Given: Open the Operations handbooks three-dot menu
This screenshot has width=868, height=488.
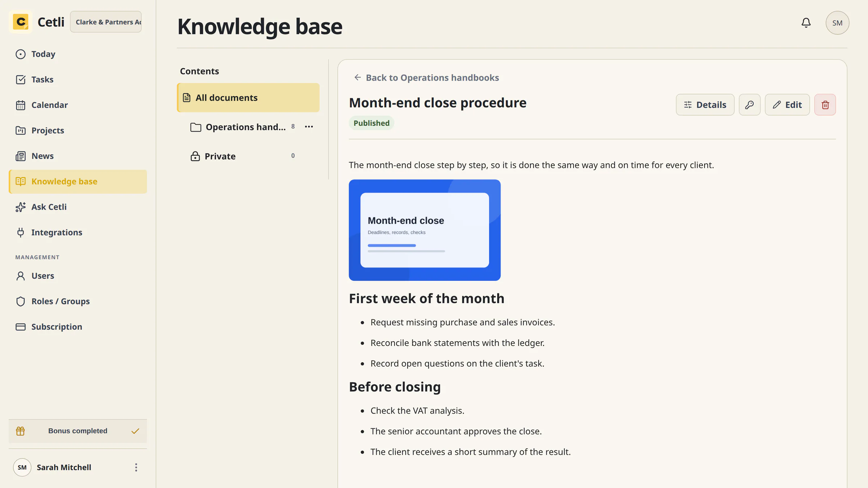Looking at the screenshot, I should pyautogui.click(x=309, y=127).
